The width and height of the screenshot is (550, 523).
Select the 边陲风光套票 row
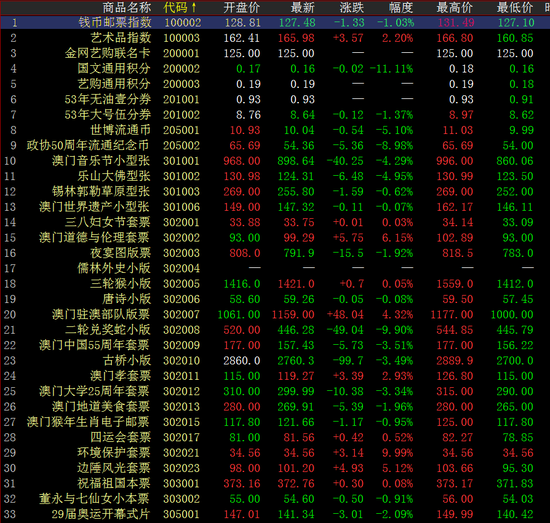click(x=275, y=468)
